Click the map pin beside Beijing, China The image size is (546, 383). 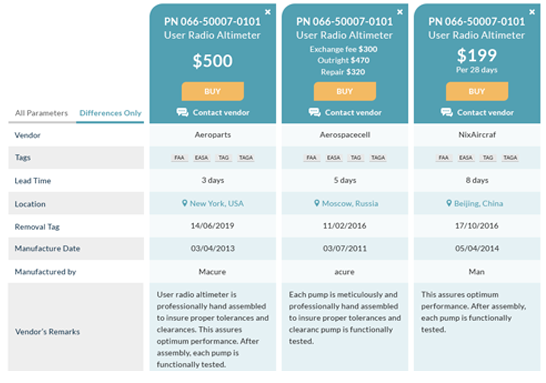point(449,203)
